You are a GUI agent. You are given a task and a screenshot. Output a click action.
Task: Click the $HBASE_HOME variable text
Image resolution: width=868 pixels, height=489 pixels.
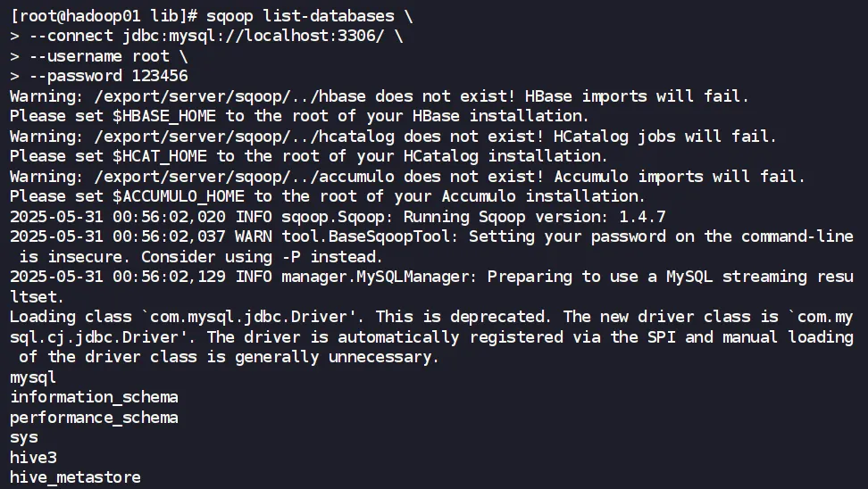[x=163, y=116]
